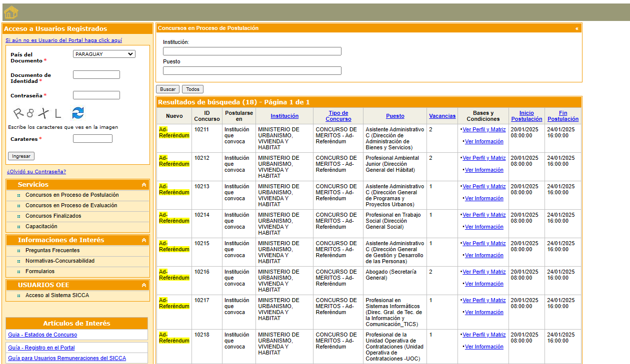Refresh the captcha image

coord(77,113)
